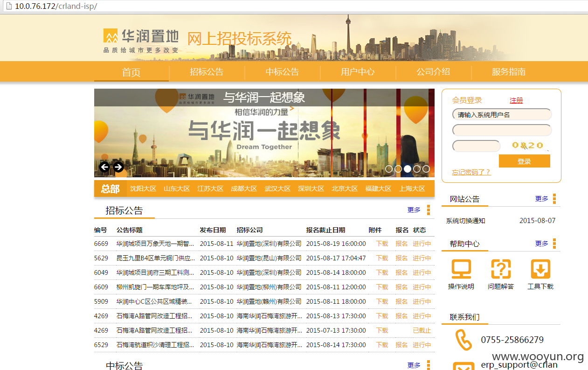This screenshot has height=370, width=588.
Task: Select the 山东大区 region tab
Action: click(x=177, y=188)
